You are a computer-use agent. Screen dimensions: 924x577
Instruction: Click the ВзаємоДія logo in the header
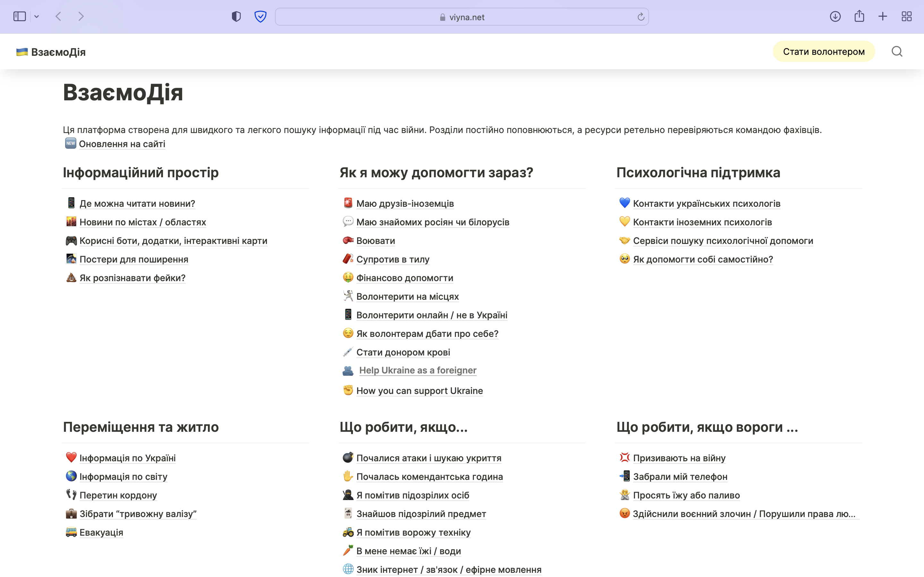pyautogui.click(x=51, y=52)
